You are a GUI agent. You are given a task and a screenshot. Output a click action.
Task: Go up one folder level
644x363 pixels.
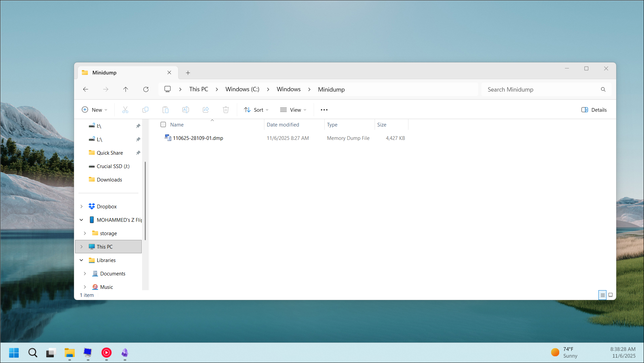point(126,89)
